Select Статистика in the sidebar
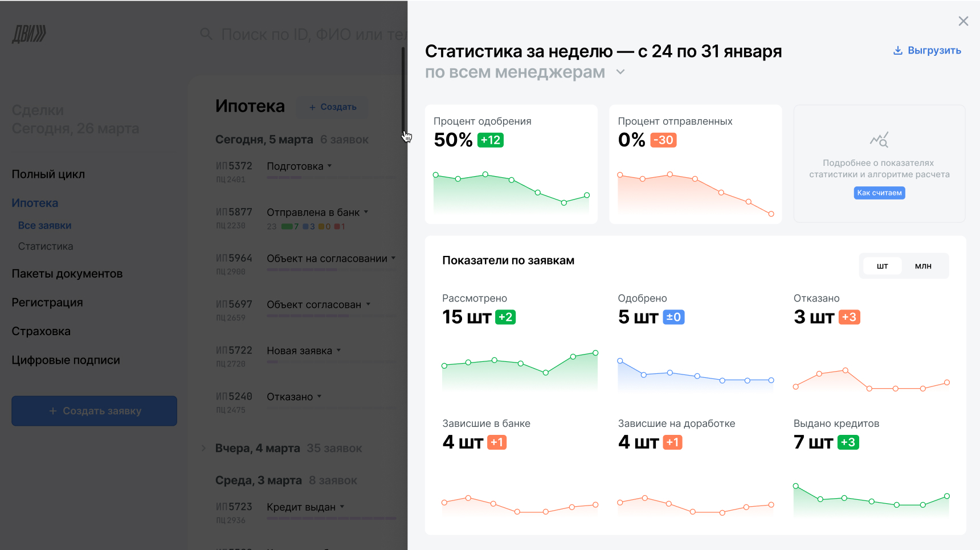 [x=46, y=246]
